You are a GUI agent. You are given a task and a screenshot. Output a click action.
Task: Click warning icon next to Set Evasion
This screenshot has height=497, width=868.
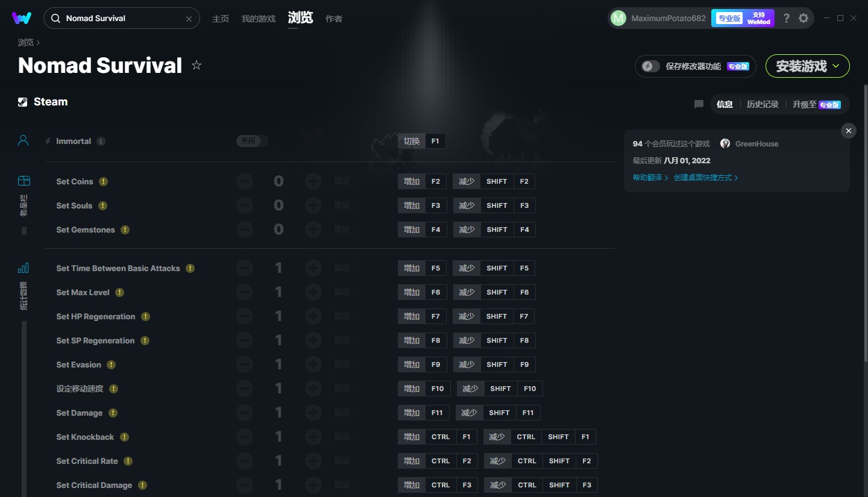click(111, 364)
